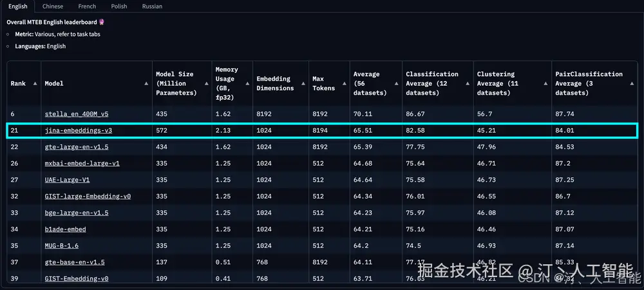This screenshot has width=644, height=290.
Task: Open the Russian tab
Action: point(152,6)
